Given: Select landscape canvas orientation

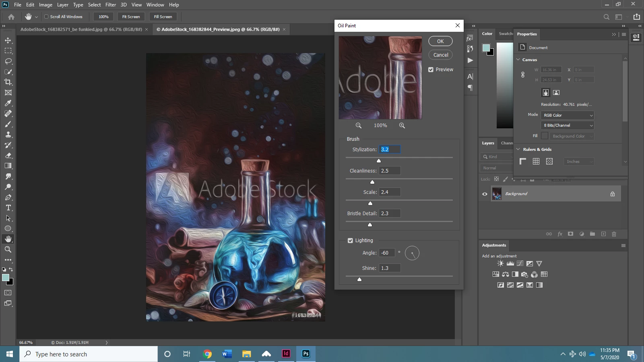Looking at the screenshot, I should pyautogui.click(x=556, y=93).
